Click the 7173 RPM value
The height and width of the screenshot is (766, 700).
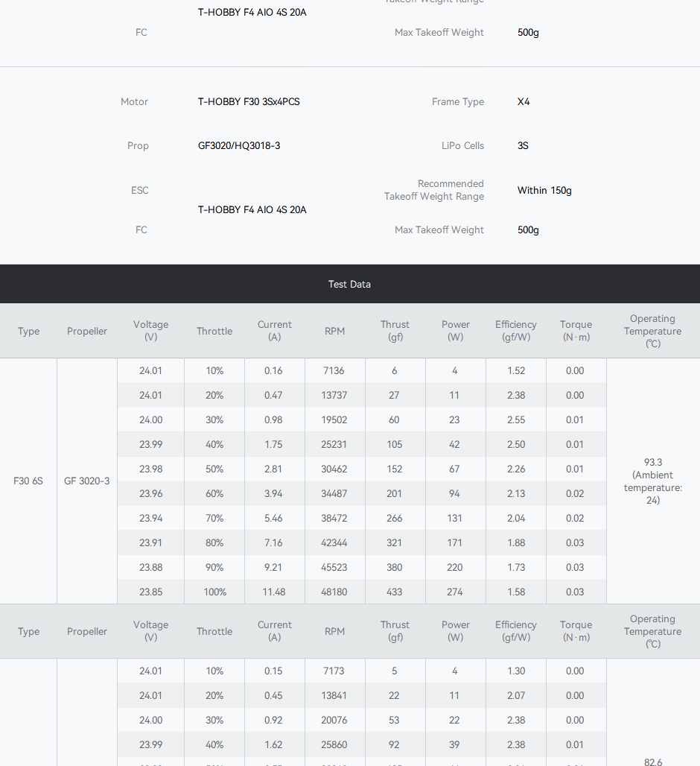click(x=334, y=671)
